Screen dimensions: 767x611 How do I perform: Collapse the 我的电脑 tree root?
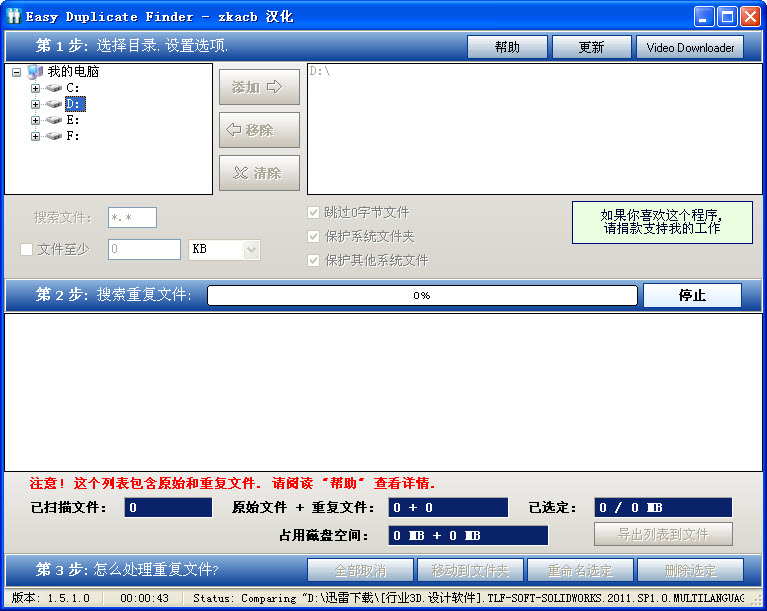tap(17, 72)
